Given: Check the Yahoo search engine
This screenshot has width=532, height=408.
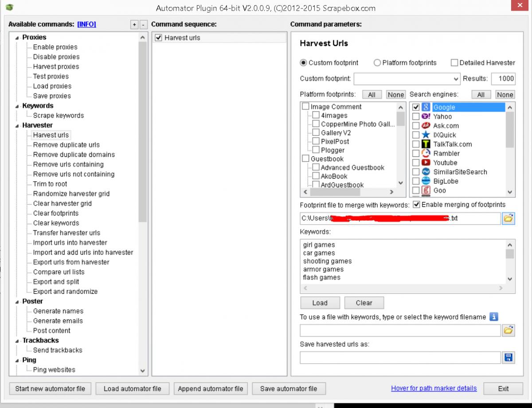Looking at the screenshot, I should 416,117.
